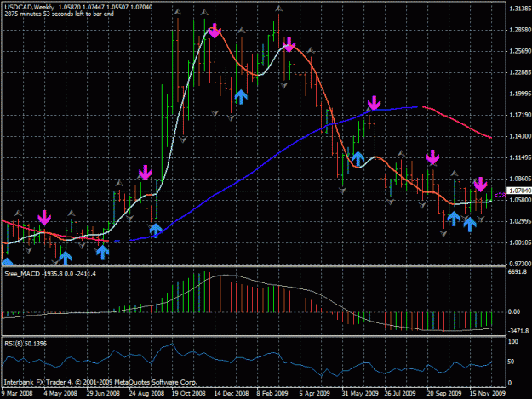Click the RSI scale midpoint value 50
The image size is (532, 399).
[511, 362]
